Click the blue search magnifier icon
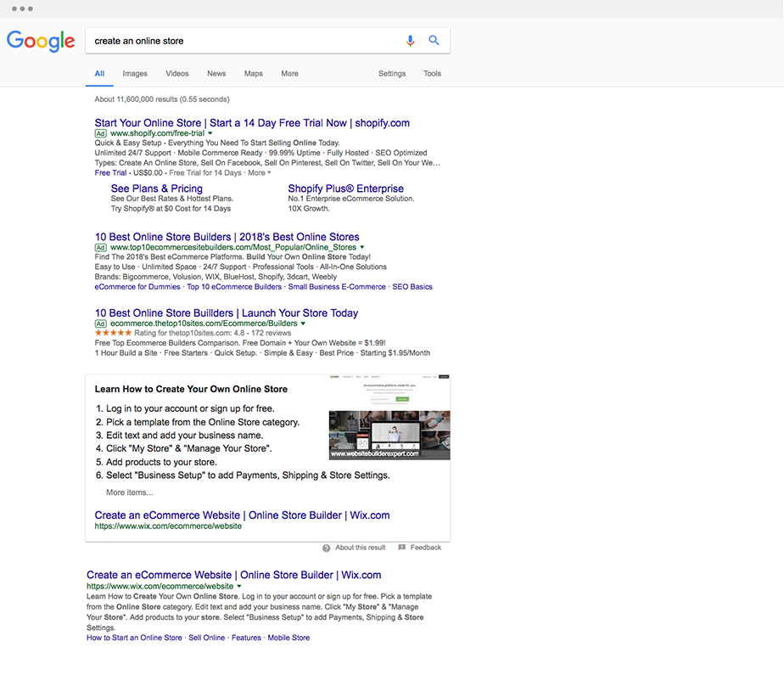784x675 pixels. (x=434, y=41)
